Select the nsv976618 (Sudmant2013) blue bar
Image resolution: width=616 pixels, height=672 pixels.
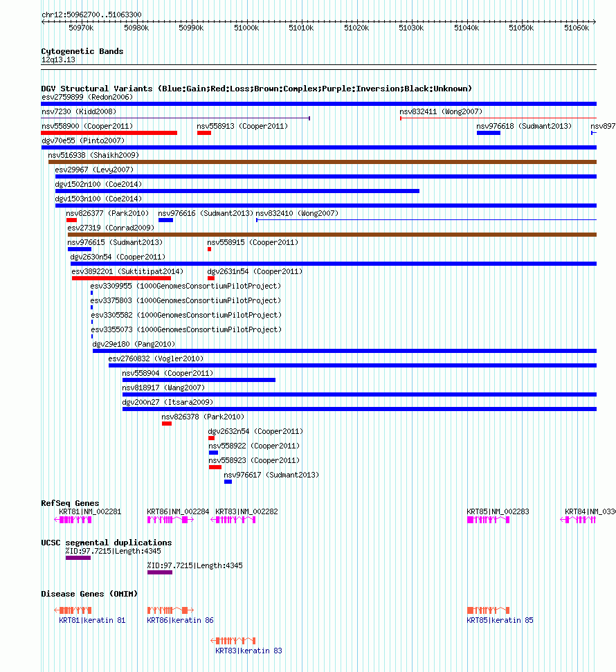click(488, 133)
